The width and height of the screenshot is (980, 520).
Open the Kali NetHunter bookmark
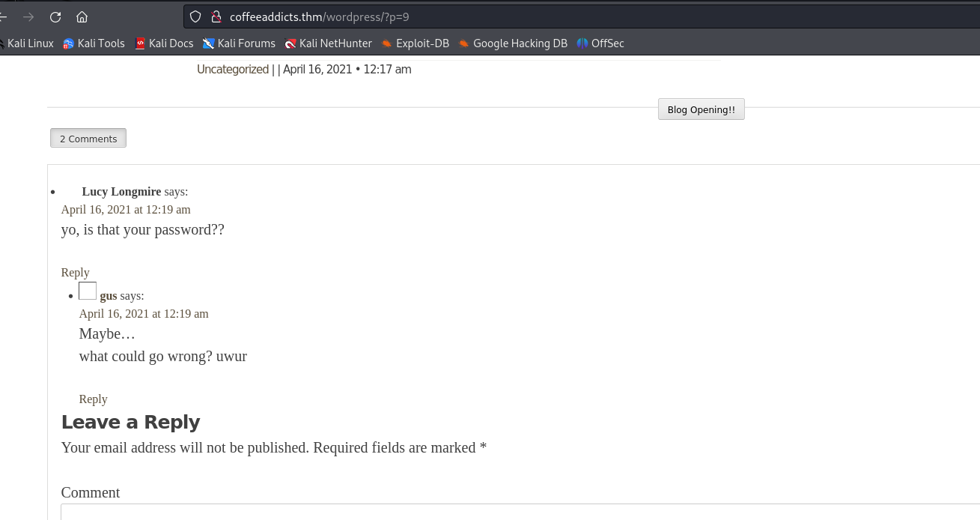pyautogui.click(x=328, y=43)
